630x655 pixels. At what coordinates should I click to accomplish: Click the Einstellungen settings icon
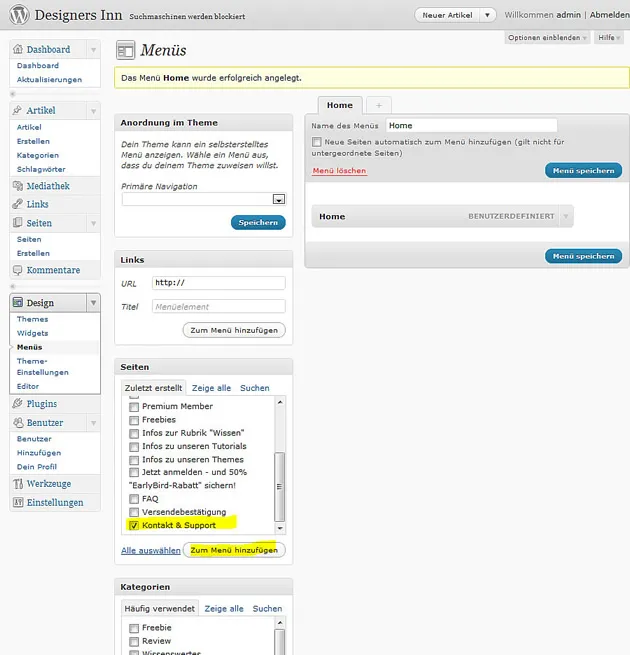(x=18, y=502)
